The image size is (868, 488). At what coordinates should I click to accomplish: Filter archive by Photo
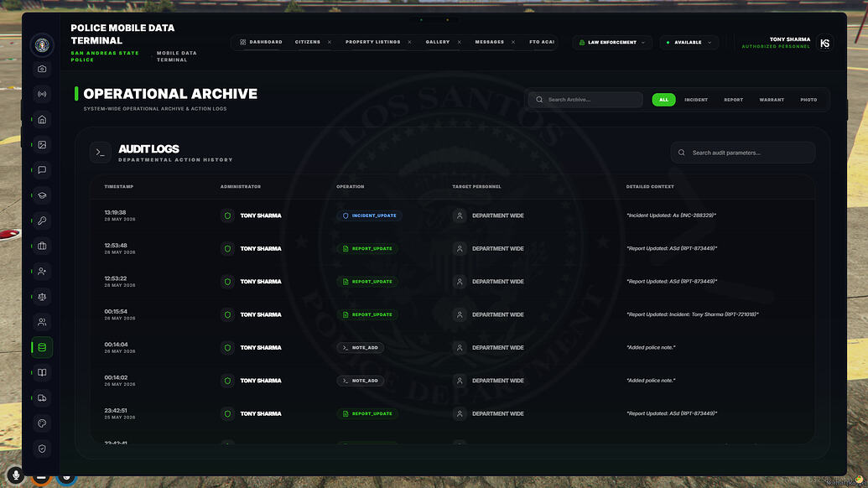808,100
